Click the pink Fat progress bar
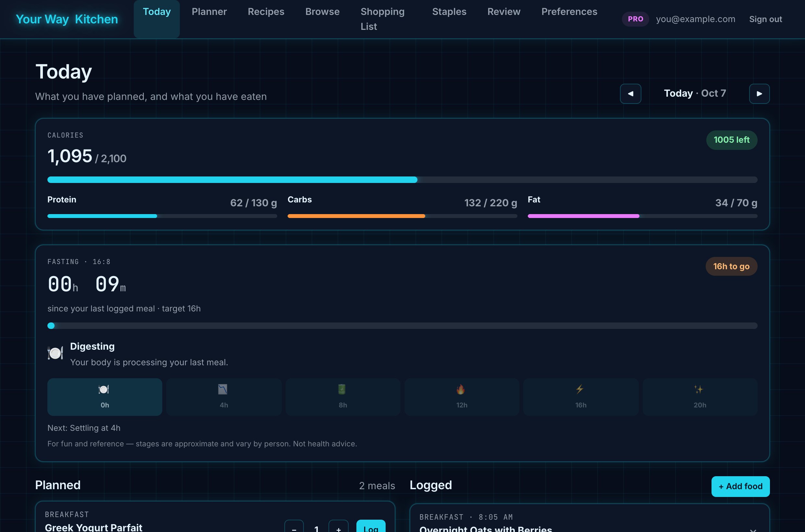805x532 pixels. click(642, 216)
